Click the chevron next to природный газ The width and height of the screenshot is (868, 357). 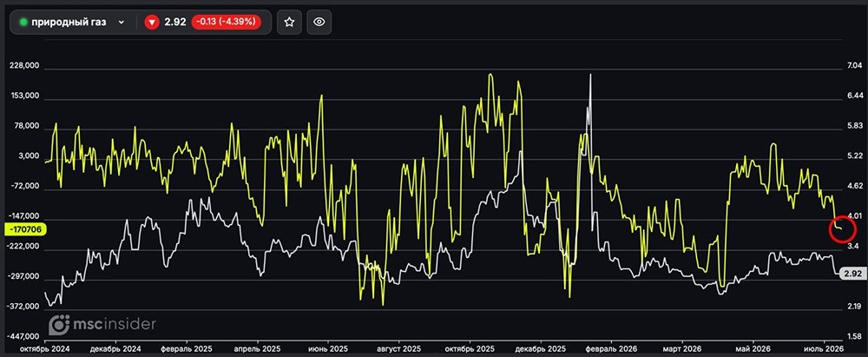point(122,23)
